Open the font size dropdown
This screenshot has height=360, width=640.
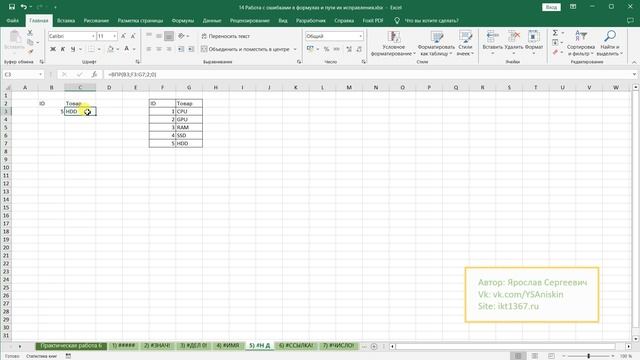click(114, 36)
